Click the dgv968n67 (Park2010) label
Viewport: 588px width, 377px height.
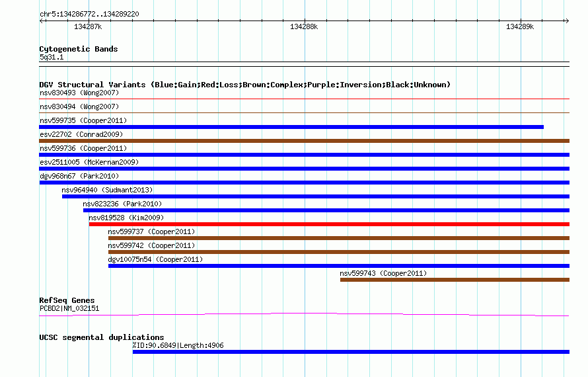pyautogui.click(x=79, y=176)
